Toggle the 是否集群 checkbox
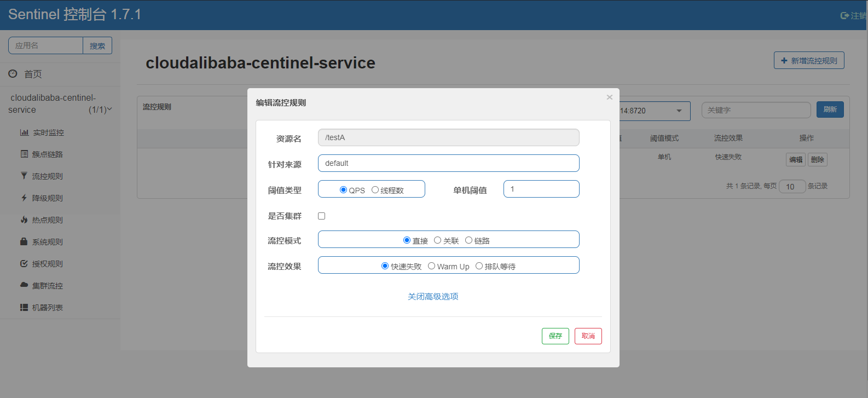The width and height of the screenshot is (868, 398). tap(321, 216)
